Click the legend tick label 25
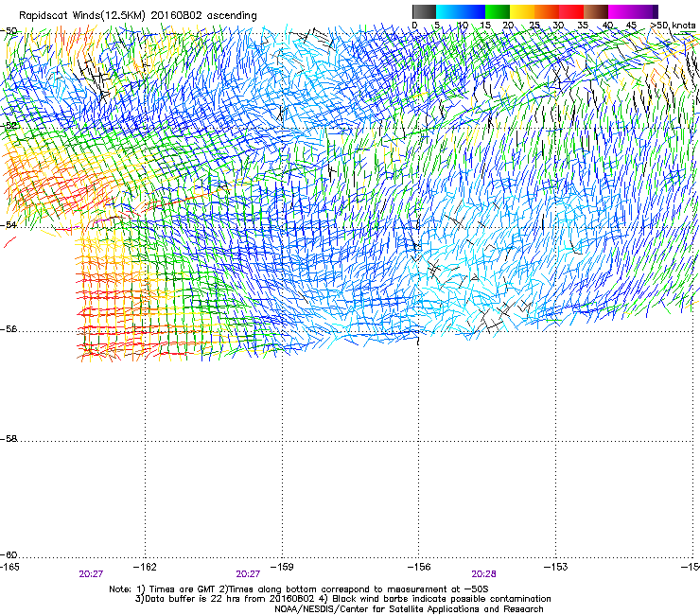Screen dimensions: 700x615 (x=534, y=26)
